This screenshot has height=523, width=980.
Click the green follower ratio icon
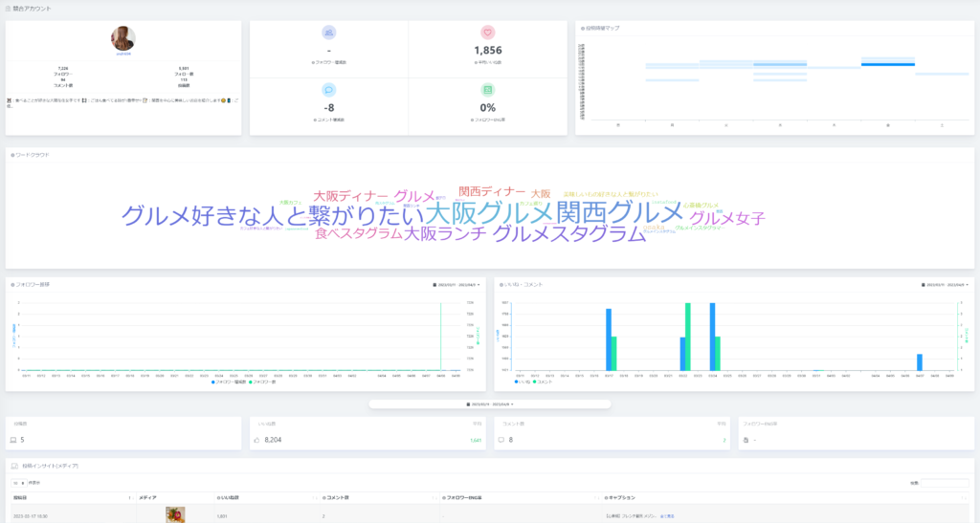[487, 90]
